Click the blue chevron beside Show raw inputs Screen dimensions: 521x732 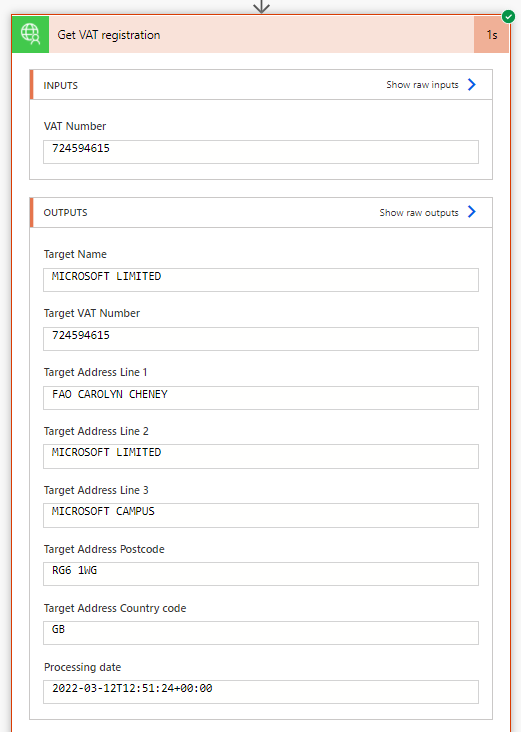coord(472,84)
